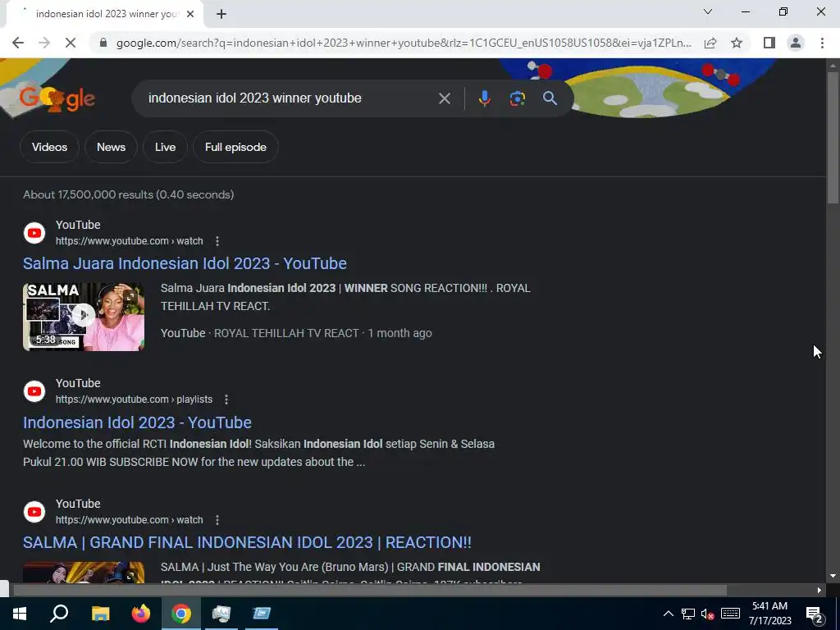Open File Explorer from taskbar
This screenshot has height=630, width=840.
[x=100, y=614]
